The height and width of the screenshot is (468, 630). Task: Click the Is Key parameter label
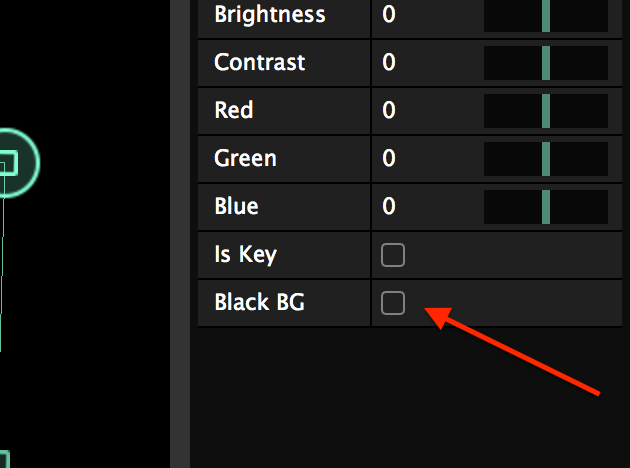tap(245, 254)
